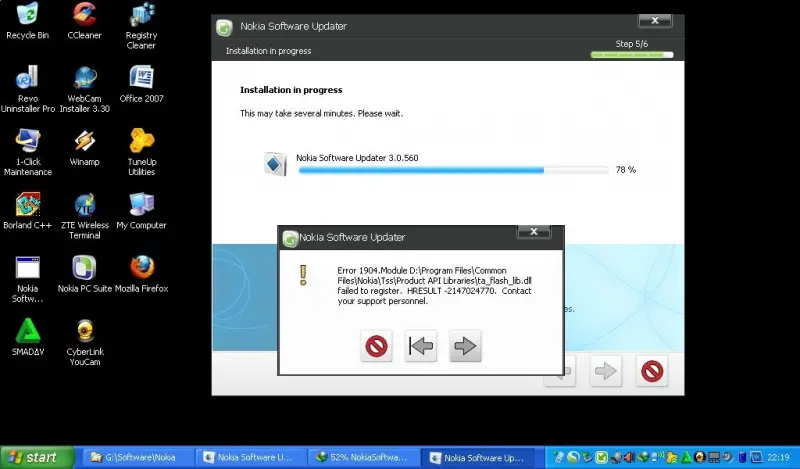The height and width of the screenshot is (469, 800).
Task: Launch Office 2007 from the desktop
Action: [141, 84]
